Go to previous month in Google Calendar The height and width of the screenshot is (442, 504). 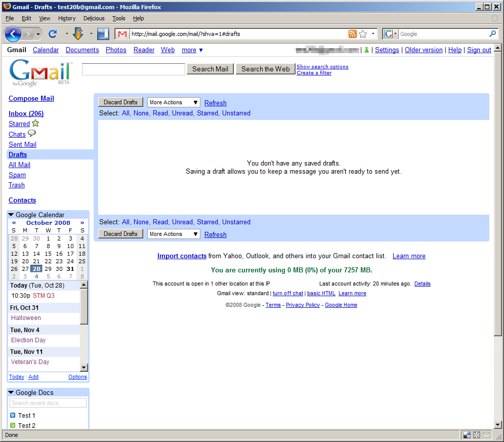[x=14, y=223]
